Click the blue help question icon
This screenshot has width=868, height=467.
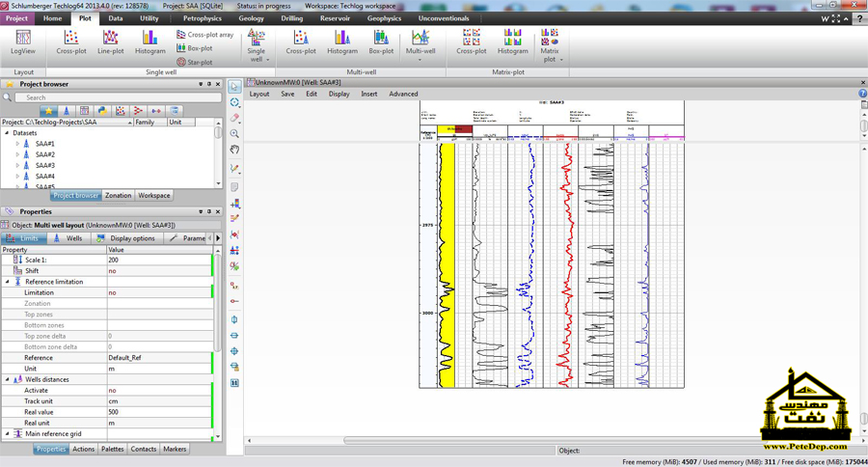click(x=862, y=94)
